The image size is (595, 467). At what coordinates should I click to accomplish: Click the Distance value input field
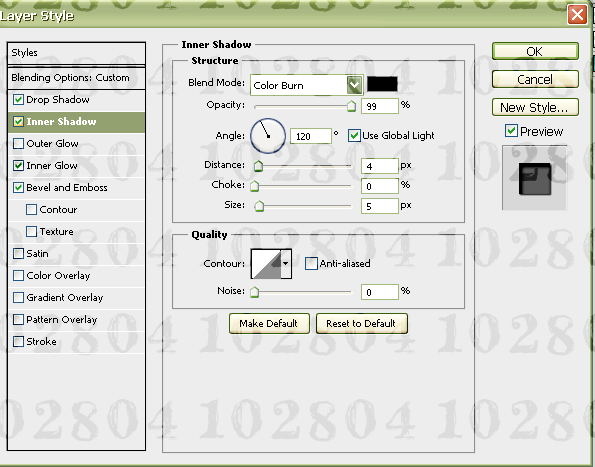[x=379, y=166]
